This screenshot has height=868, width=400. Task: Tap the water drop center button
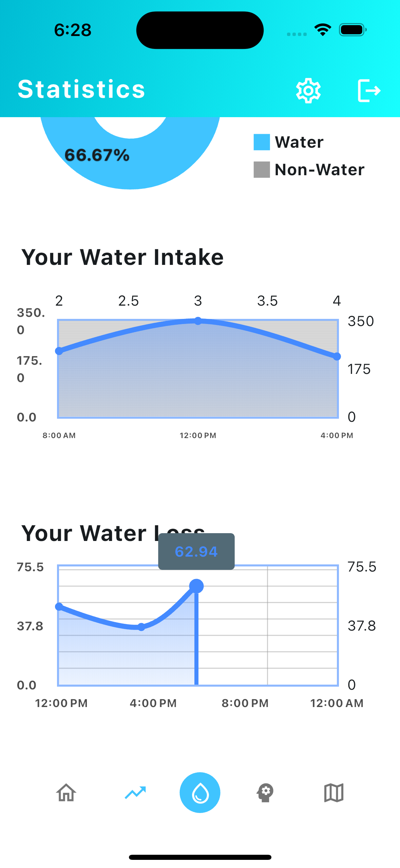click(x=200, y=793)
